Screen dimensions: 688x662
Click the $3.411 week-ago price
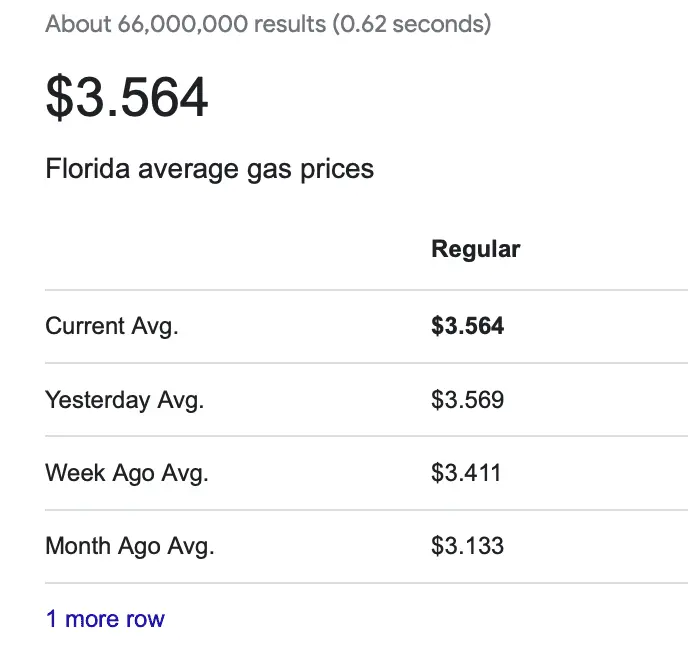coord(465,473)
